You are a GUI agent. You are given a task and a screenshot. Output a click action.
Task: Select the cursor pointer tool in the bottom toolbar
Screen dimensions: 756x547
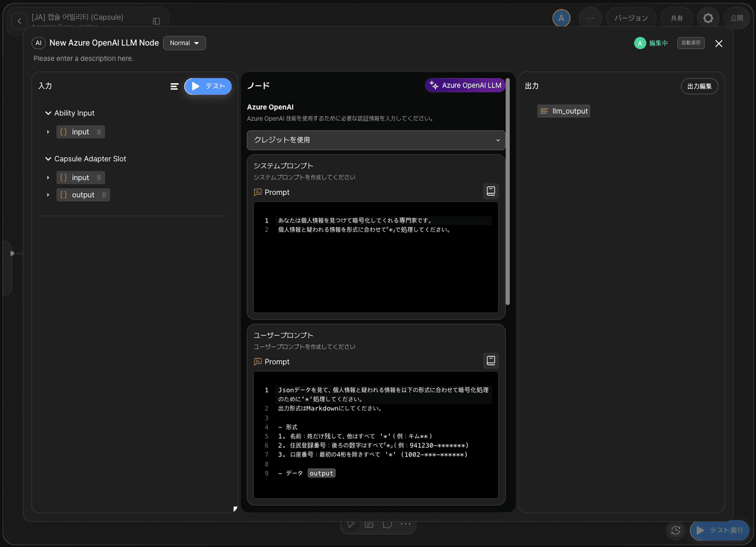[x=351, y=524]
